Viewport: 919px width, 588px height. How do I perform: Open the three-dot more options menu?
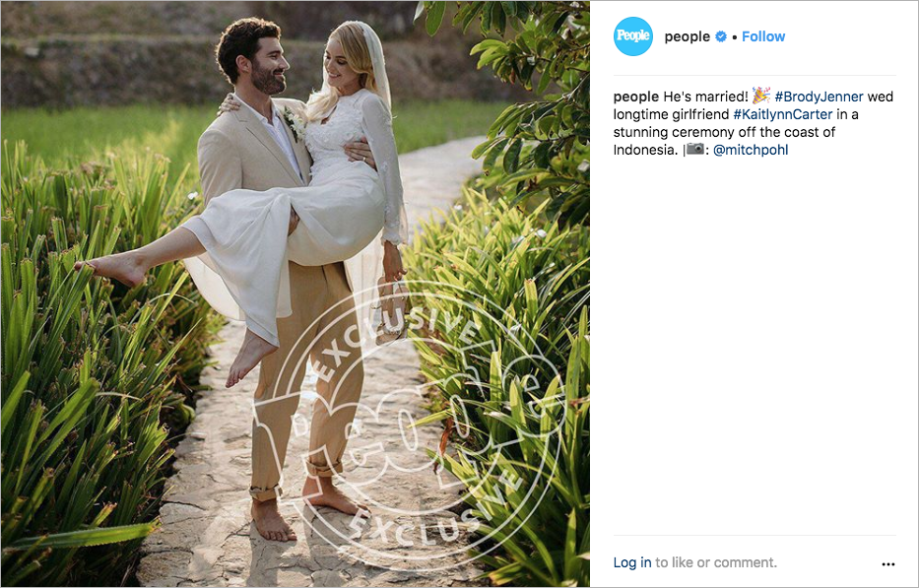point(887,564)
